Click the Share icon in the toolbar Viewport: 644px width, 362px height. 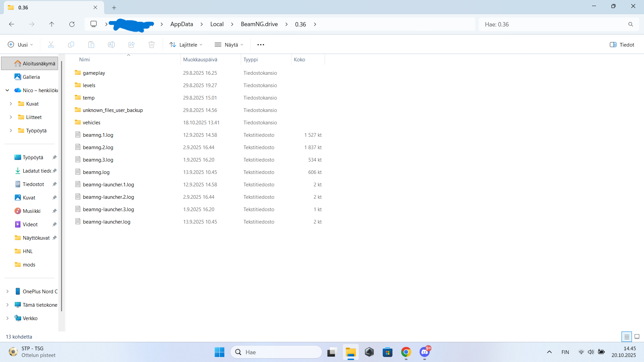point(131,45)
